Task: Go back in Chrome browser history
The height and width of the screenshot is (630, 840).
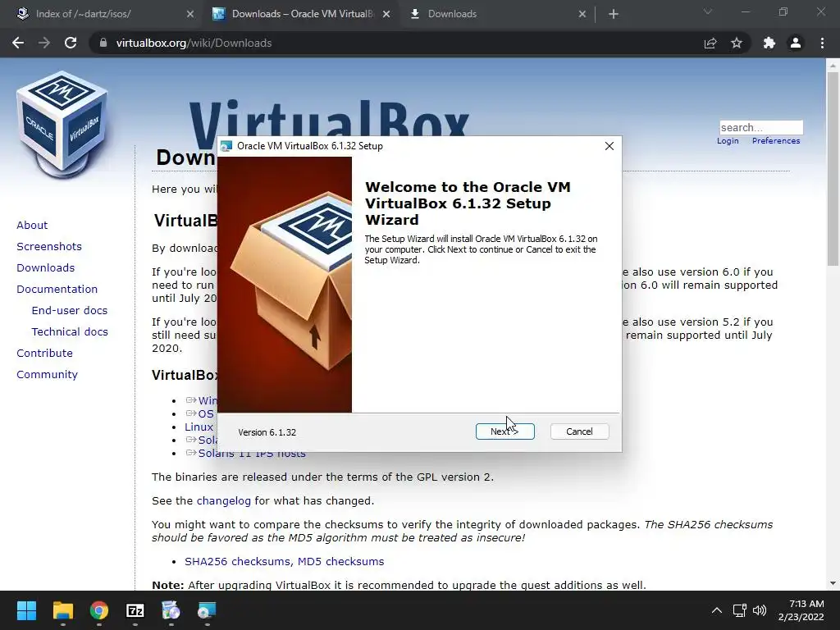Action: pos(18,43)
